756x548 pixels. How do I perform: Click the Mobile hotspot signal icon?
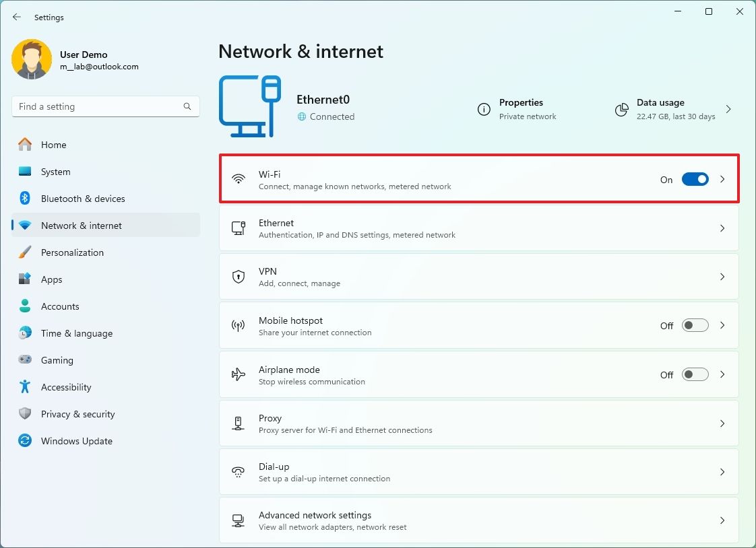pyautogui.click(x=239, y=325)
